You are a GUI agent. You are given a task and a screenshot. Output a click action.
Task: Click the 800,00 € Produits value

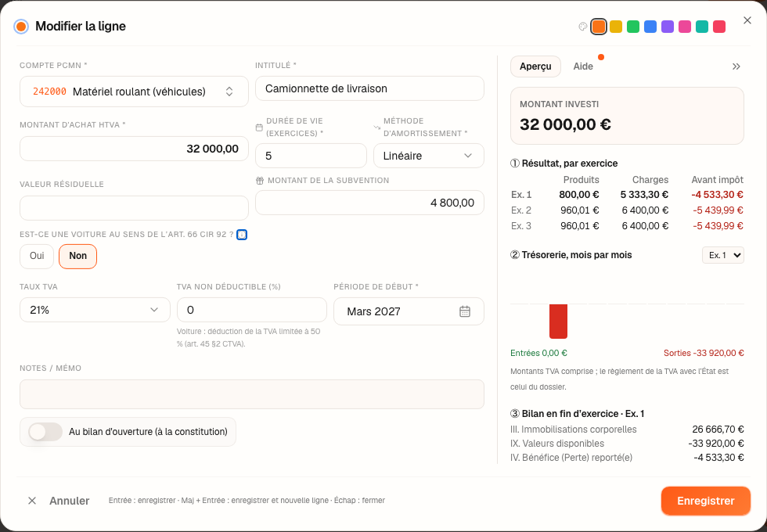pos(579,195)
